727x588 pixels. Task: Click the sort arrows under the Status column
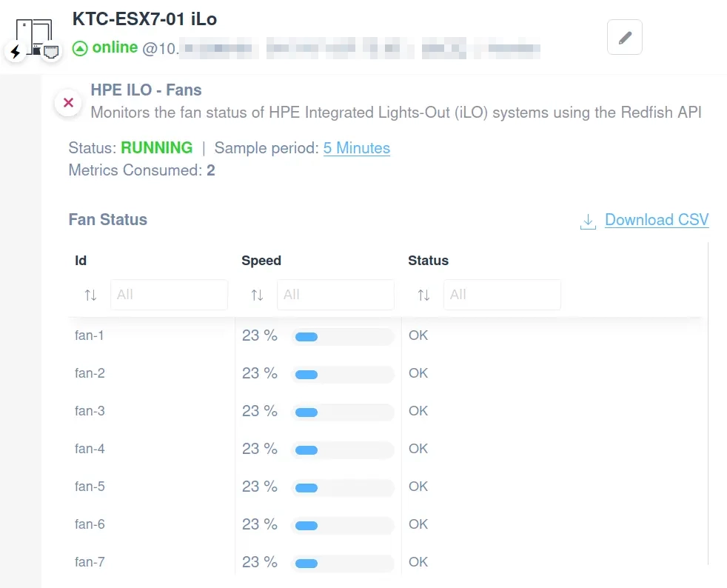pyautogui.click(x=423, y=295)
